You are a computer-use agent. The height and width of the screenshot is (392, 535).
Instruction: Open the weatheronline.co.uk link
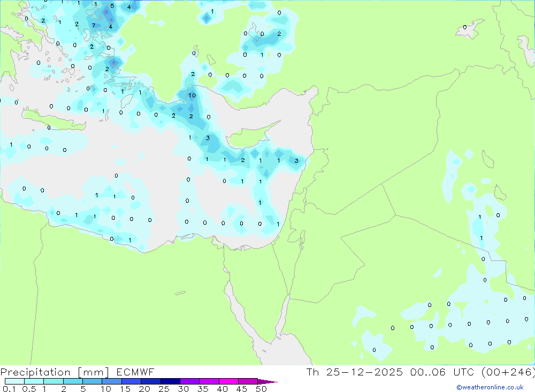(x=490, y=387)
